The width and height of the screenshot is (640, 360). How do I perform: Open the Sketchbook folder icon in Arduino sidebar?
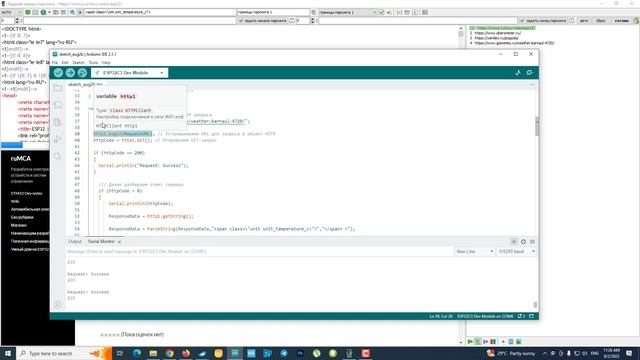58,88
